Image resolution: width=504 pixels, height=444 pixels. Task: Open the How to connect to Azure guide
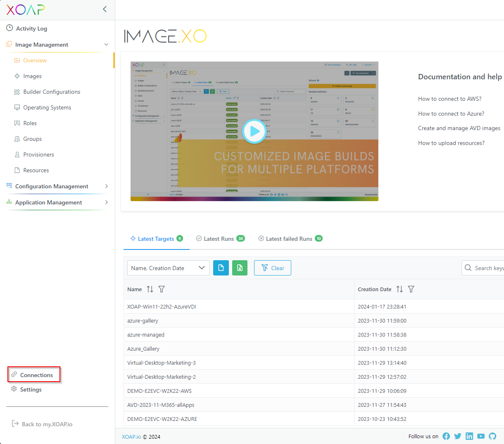451,113
